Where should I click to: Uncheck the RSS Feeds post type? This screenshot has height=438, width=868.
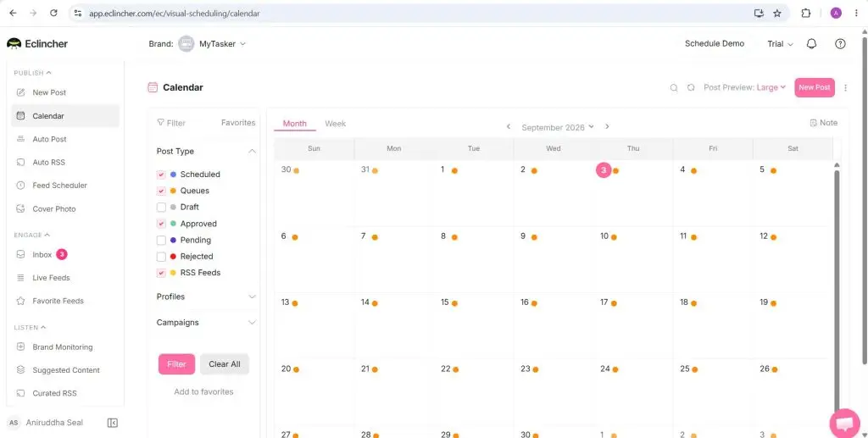tap(161, 273)
